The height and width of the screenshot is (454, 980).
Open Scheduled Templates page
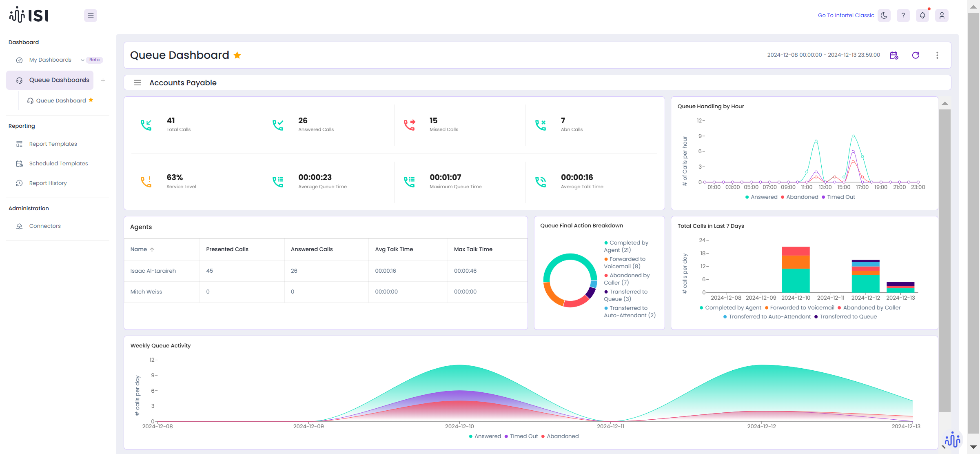click(x=58, y=163)
